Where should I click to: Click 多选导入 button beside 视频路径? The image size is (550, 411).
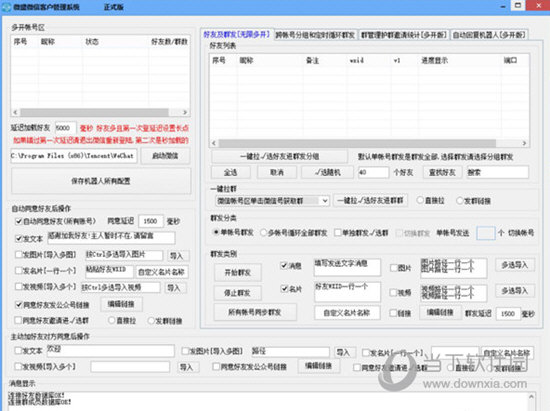click(x=515, y=291)
